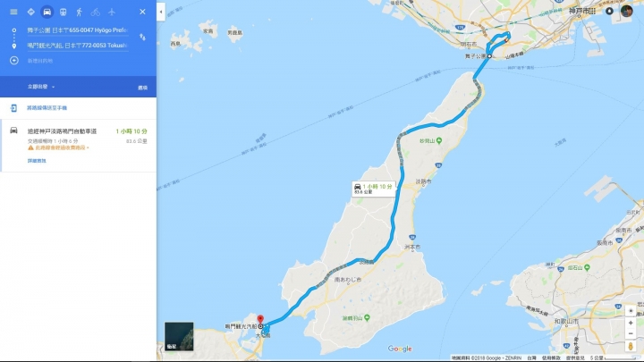Viewport: 644px width, 362px height.
Task: Toggle satellite view thumbnail
Action: 179,336
